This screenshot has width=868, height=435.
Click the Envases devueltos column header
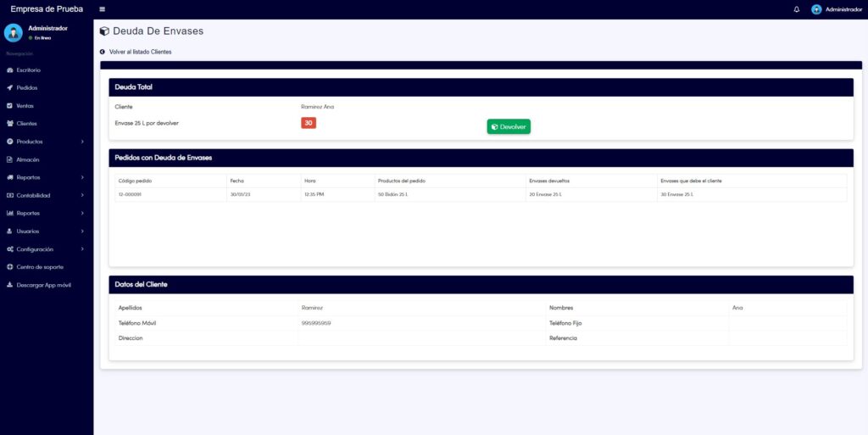[591, 181]
